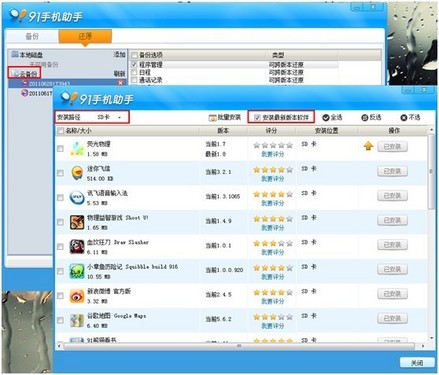This screenshot has height=375, width=439.
Task: Click 我要评分 link in 新浪微博 row
Action: 273,301
